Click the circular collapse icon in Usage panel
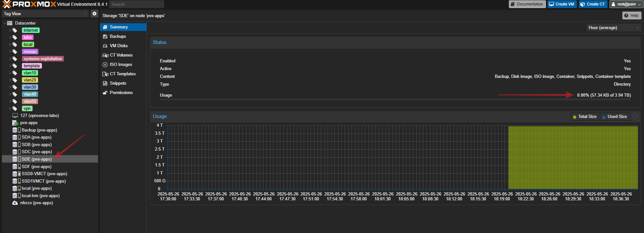 (x=635, y=116)
